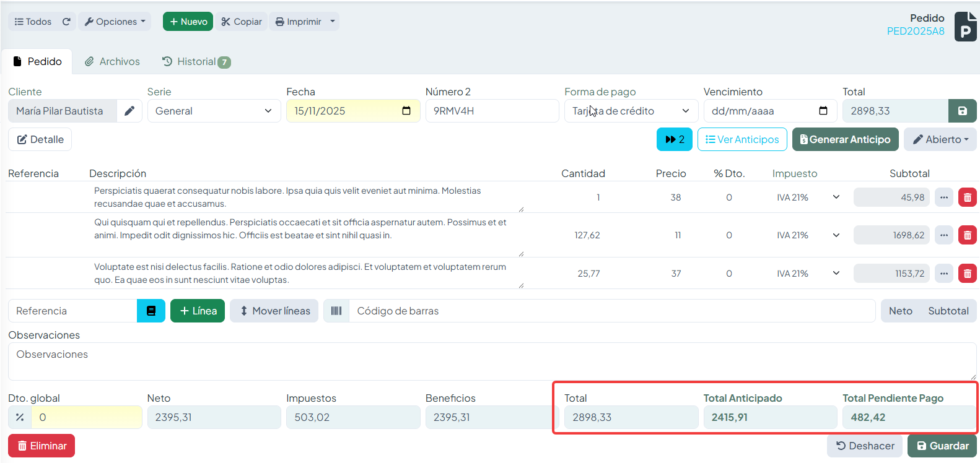Click the save icon beside Total 2898,33
This screenshot has width=980, height=463.
(x=962, y=111)
